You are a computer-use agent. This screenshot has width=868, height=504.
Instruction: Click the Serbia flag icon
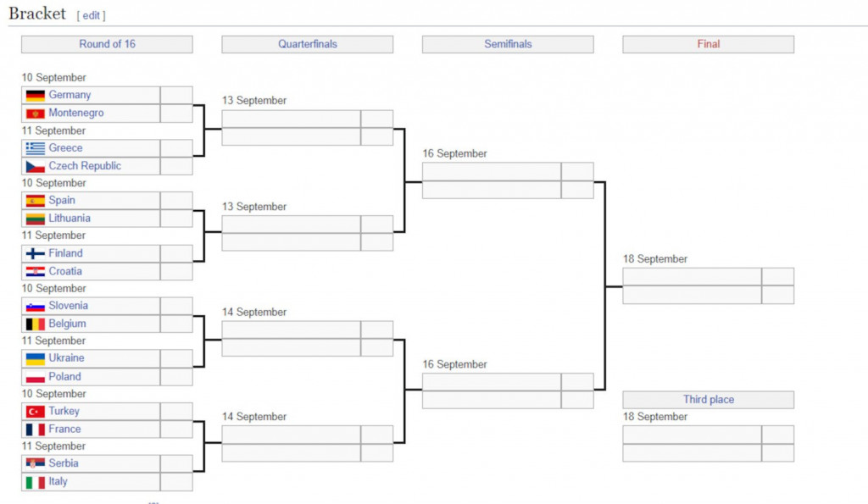35,464
